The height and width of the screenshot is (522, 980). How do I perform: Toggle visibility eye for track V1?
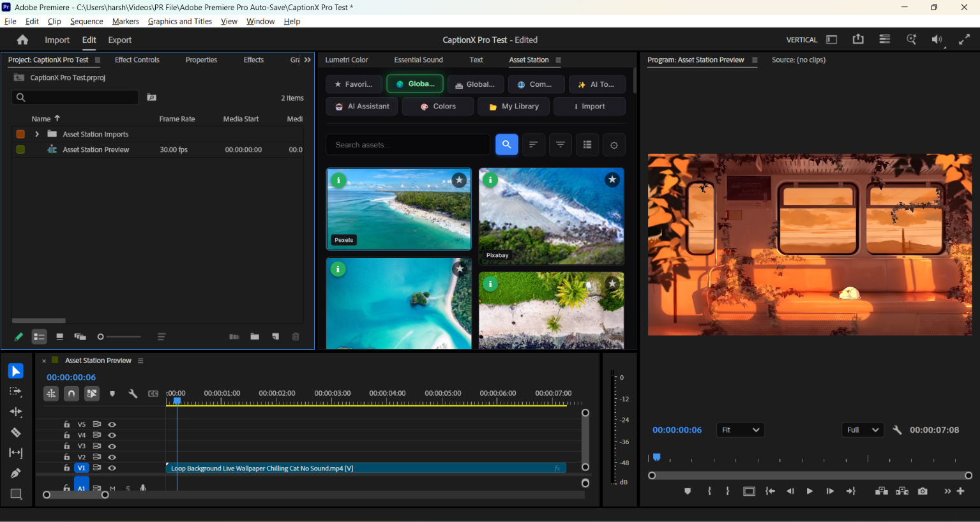click(x=112, y=468)
